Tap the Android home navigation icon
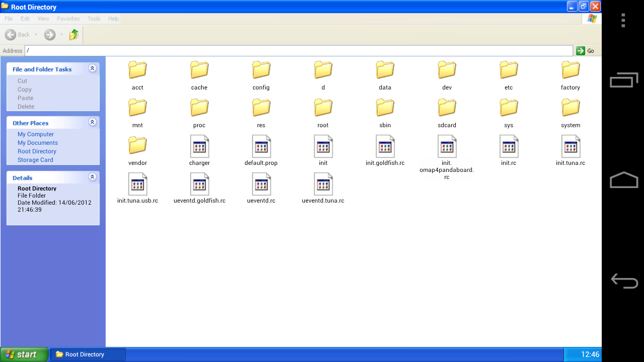Screen dimensions: 644x362 pyautogui.click(x=624, y=180)
